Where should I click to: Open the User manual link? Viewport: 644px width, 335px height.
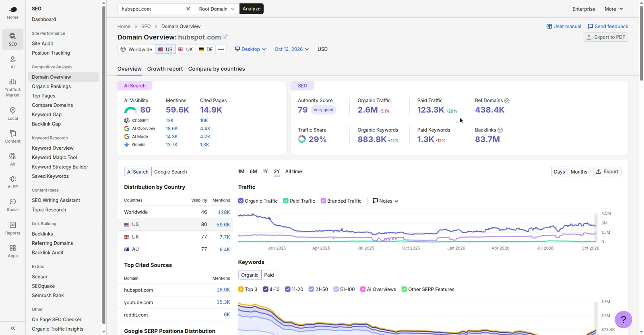pyautogui.click(x=564, y=27)
